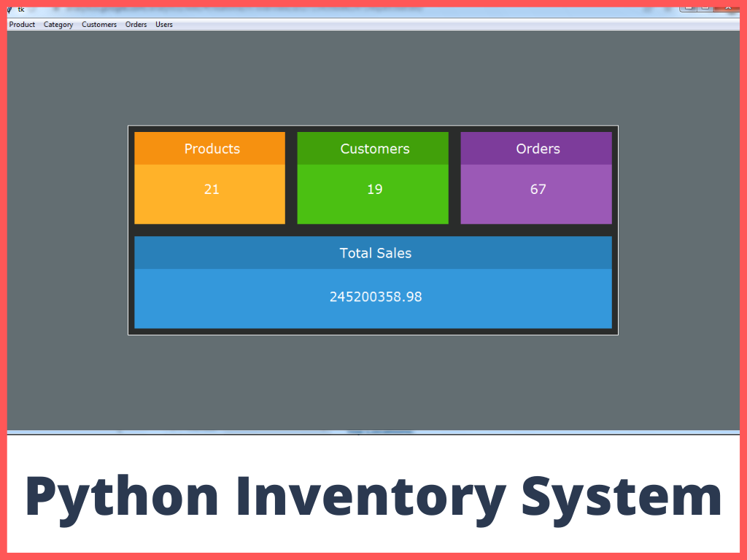Image resolution: width=747 pixels, height=560 pixels.
Task: Click the Orders card purple header
Action: 538,149
